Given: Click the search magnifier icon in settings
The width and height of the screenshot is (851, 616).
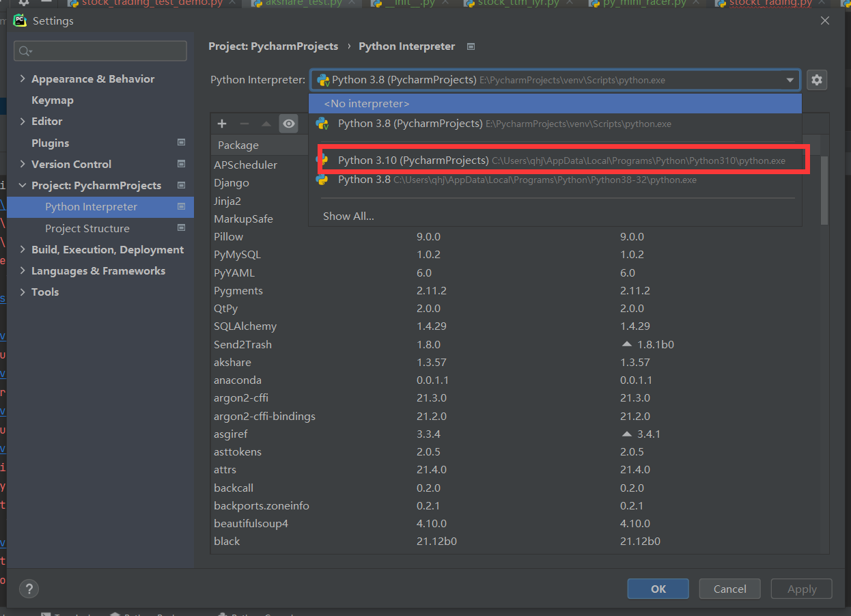Looking at the screenshot, I should [x=26, y=51].
